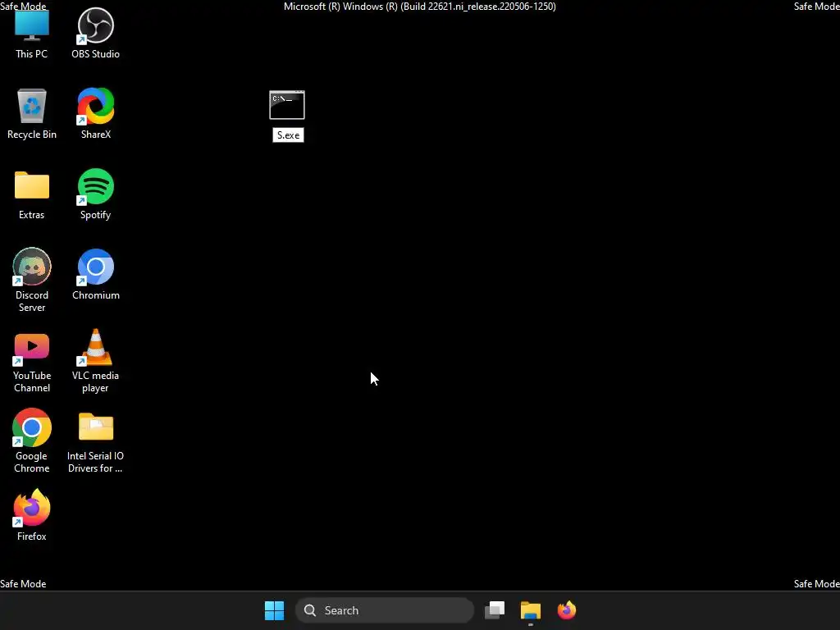Launch Firefox from the taskbar
The height and width of the screenshot is (630, 840).
click(x=566, y=610)
